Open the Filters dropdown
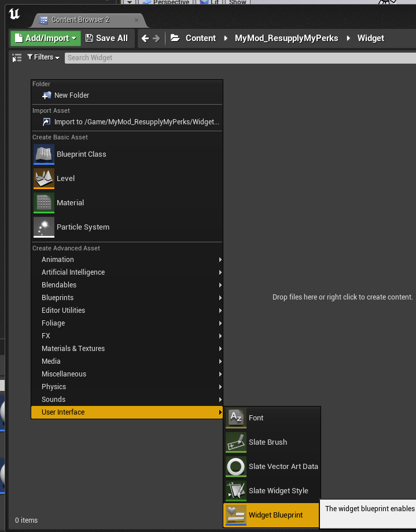Viewport: 416px width, 532px height. pos(43,57)
